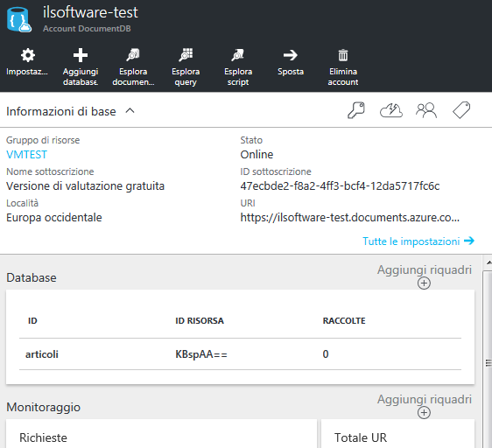Open the keys icon in Informazioni di base

pos(356,110)
